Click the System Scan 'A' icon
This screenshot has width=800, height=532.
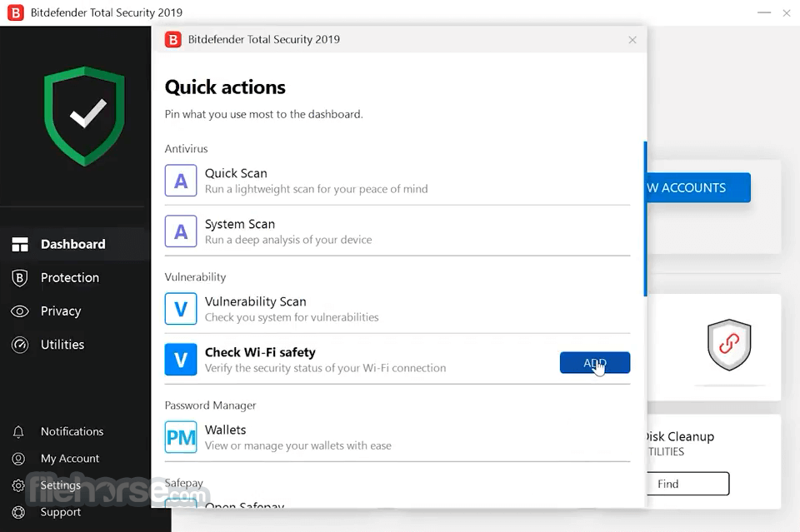pos(181,231)
